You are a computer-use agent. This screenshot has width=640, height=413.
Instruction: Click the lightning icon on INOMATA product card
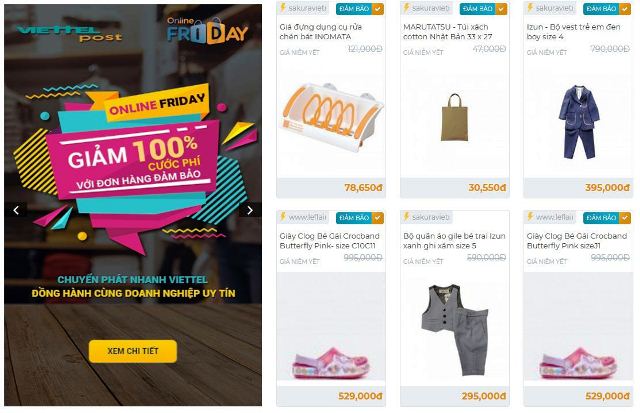[x=283, y=7]
